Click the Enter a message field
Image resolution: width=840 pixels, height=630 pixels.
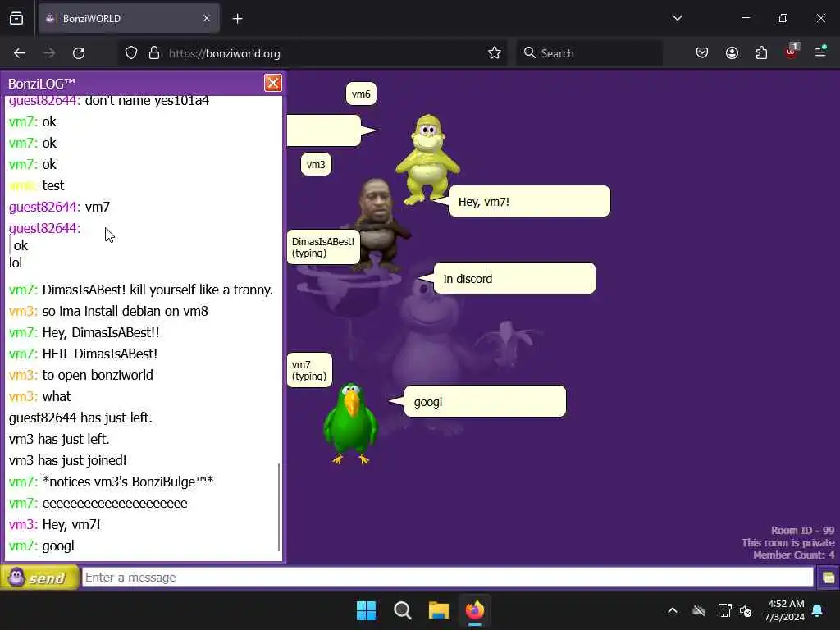click(x=447, y=577)
